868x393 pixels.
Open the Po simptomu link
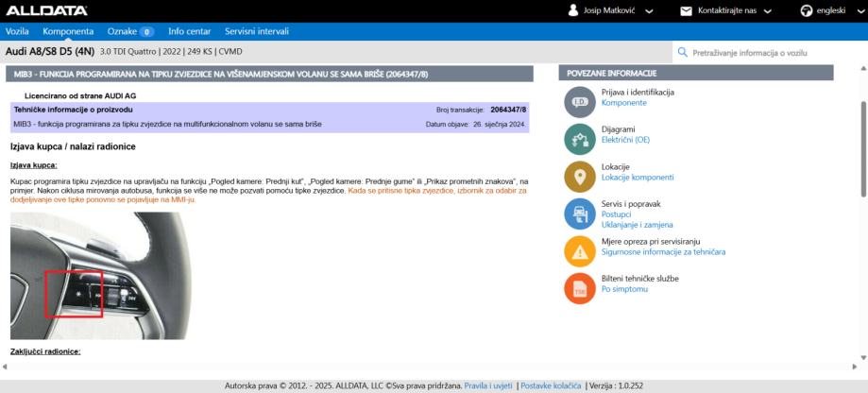[624, 289]
